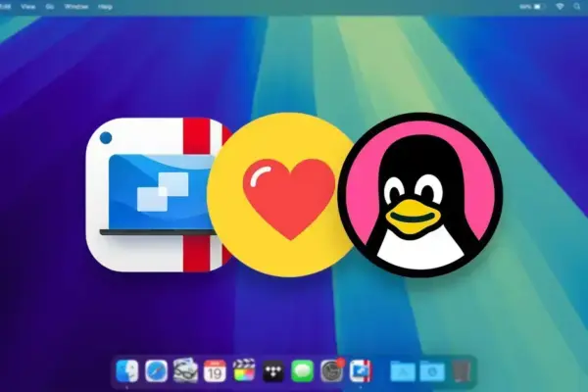Launch Final Cut Pro from the dock

[244, 370]
